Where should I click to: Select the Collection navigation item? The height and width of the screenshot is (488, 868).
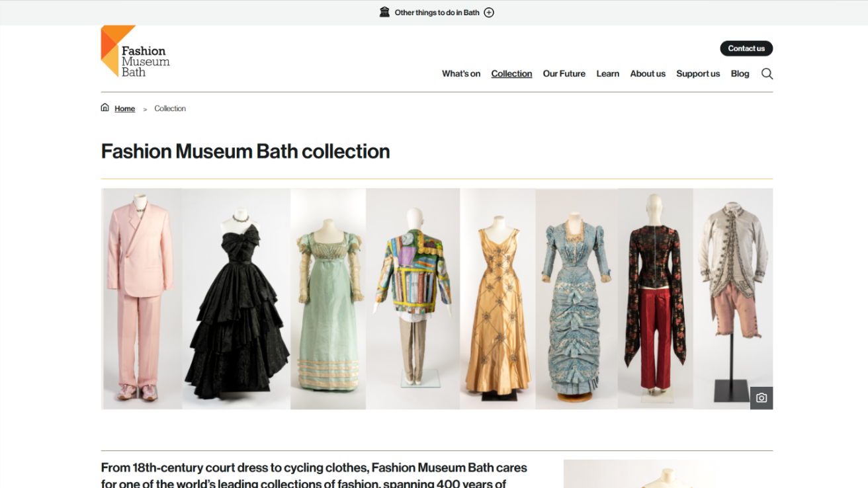click(x=511, y=73)
